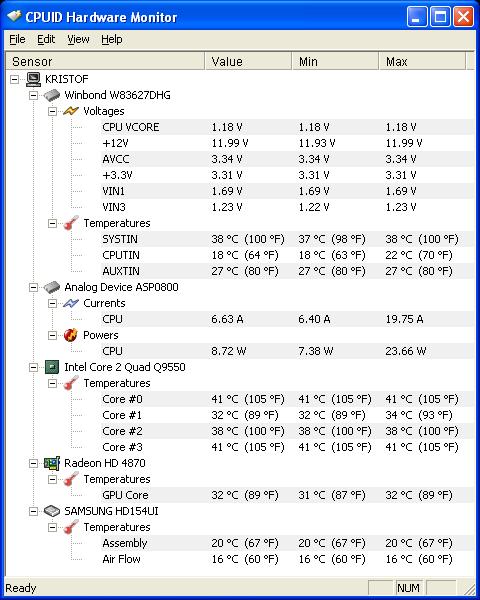
Task: Open the File menu
Action: tap(17, 39)
